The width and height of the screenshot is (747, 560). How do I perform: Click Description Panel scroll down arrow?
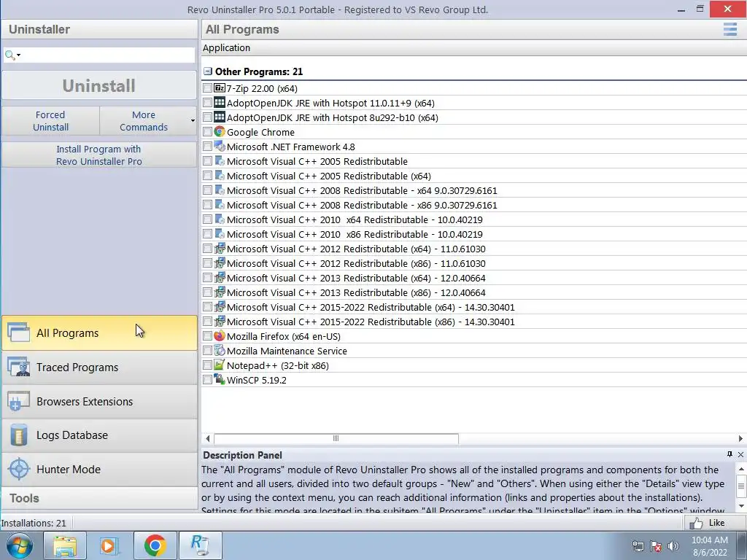pos(741,506)
